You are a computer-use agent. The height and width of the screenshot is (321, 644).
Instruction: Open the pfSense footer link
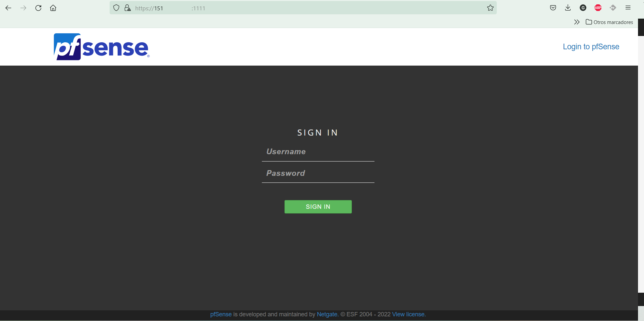tap(221, 314)
